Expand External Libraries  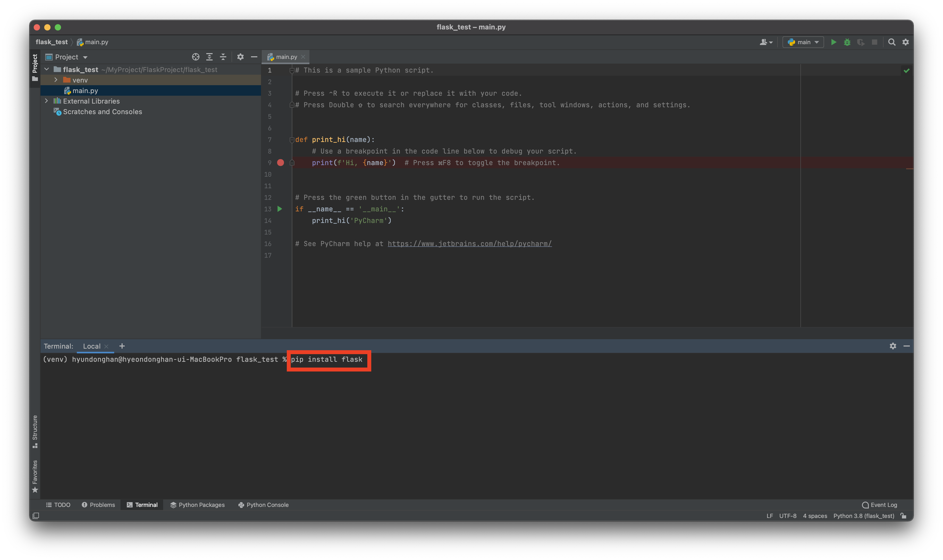click(47, 101)
